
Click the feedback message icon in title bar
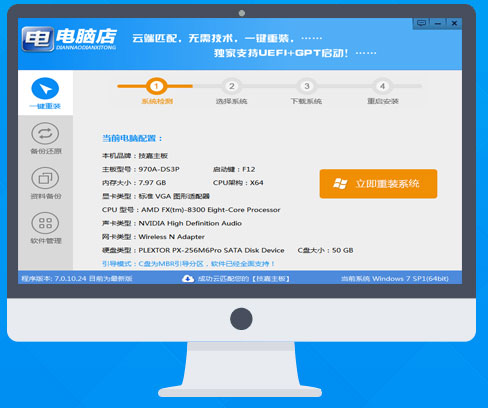tap(421, 23)
